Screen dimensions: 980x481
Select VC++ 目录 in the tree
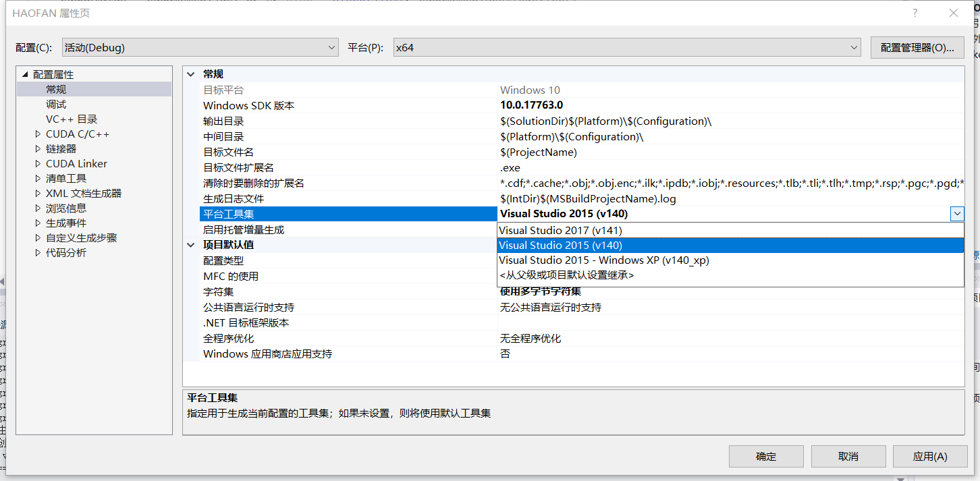pos(72,119)
